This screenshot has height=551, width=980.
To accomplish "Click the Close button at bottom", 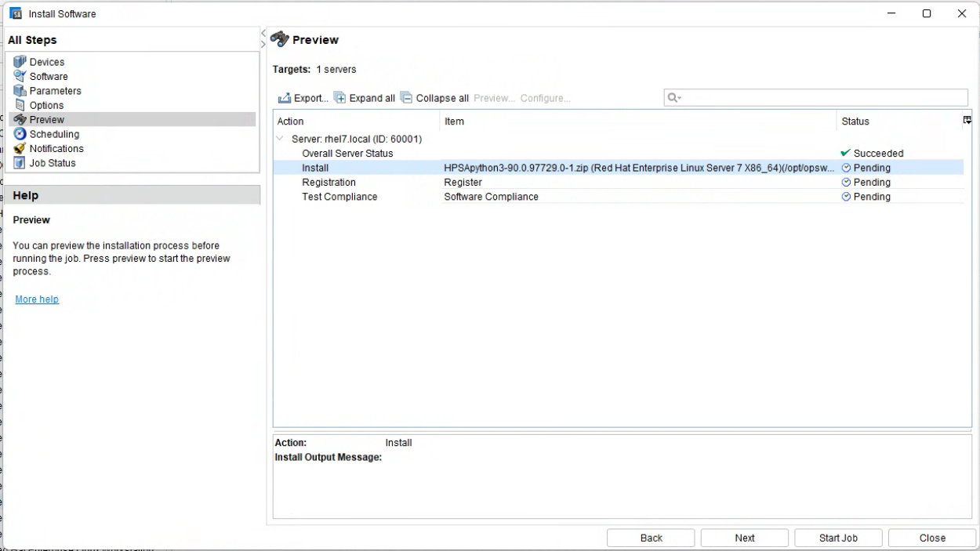I will (932, 538).
